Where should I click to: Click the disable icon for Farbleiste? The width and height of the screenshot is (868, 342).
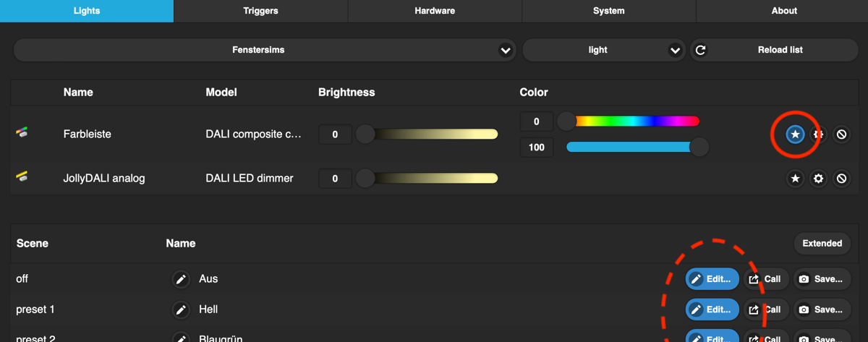[841, 134]
